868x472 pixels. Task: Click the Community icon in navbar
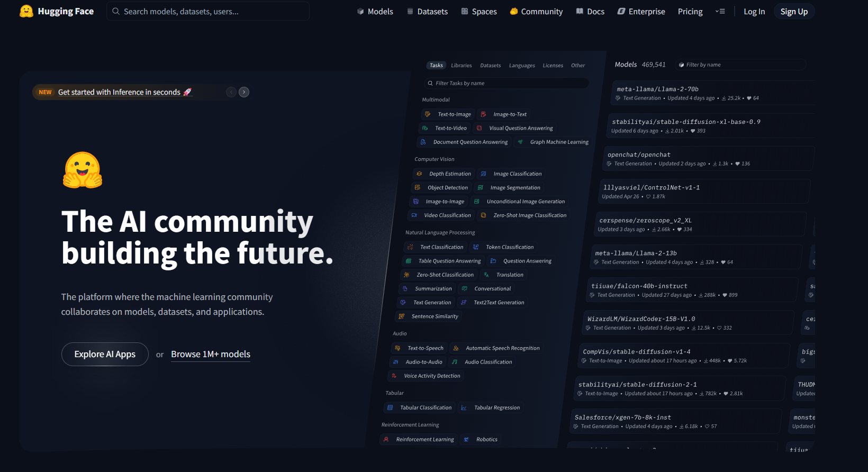pos(514,11)
